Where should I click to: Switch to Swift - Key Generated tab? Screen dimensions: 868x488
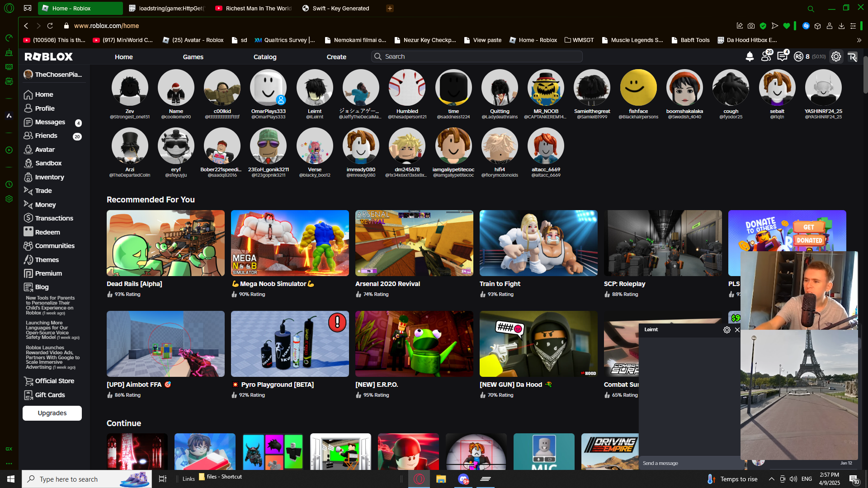pyautogui.click(x=336, y=8)
